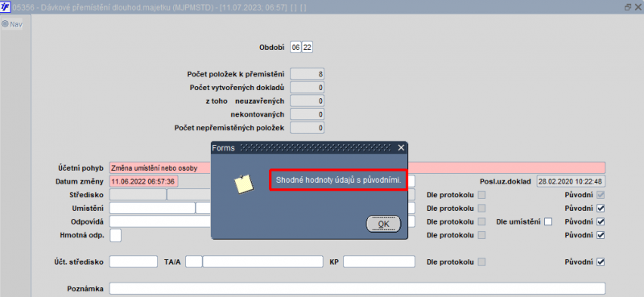
Task: Click the KP input field
Action: (379, 262)
